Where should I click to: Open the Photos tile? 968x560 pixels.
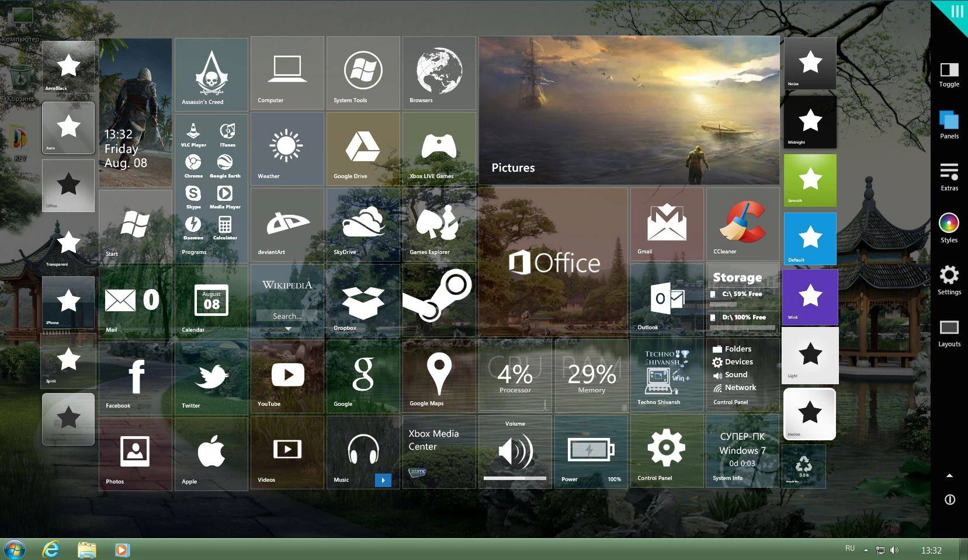point(136,454)
